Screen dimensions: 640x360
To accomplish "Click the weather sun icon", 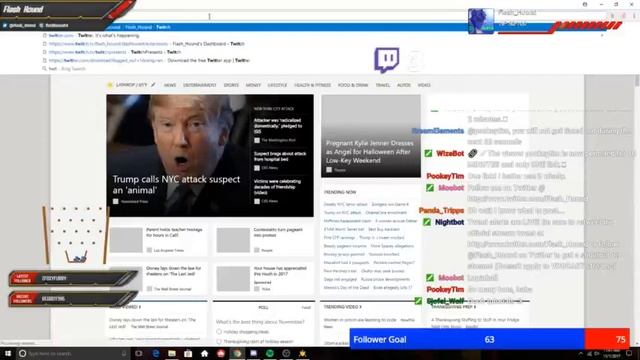I will tap(110, 85).
